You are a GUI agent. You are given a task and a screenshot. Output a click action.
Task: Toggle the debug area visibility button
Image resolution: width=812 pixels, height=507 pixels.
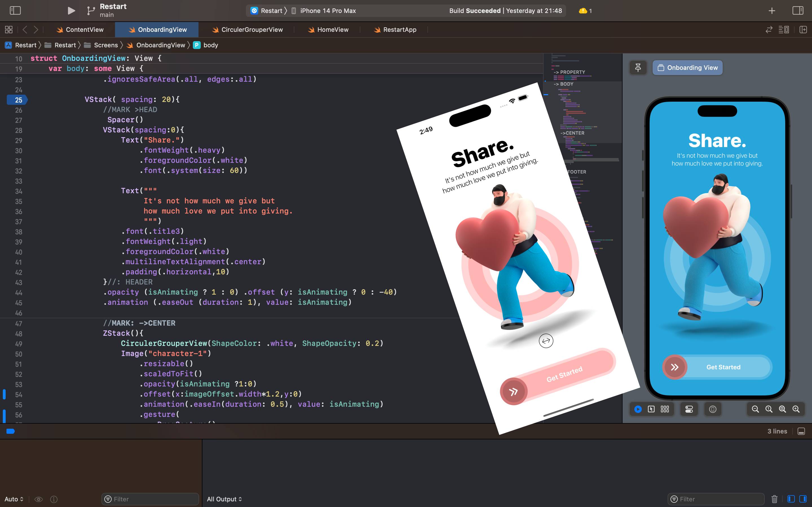(801, 431)
